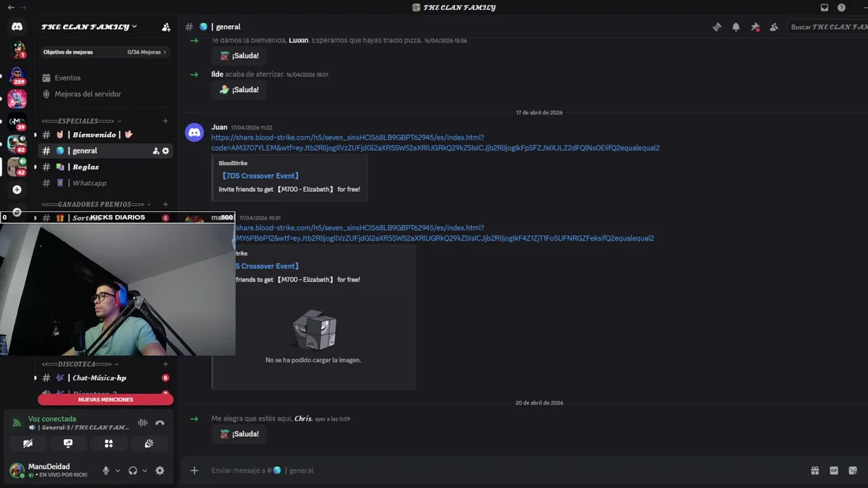This screenshot has width=868, height=488.
Task: Open Juan's blood-strike share link
Action: (435, 142)
